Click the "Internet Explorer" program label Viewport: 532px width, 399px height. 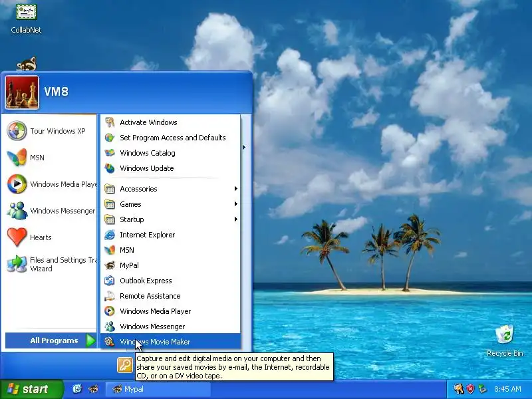click(147, 235)
